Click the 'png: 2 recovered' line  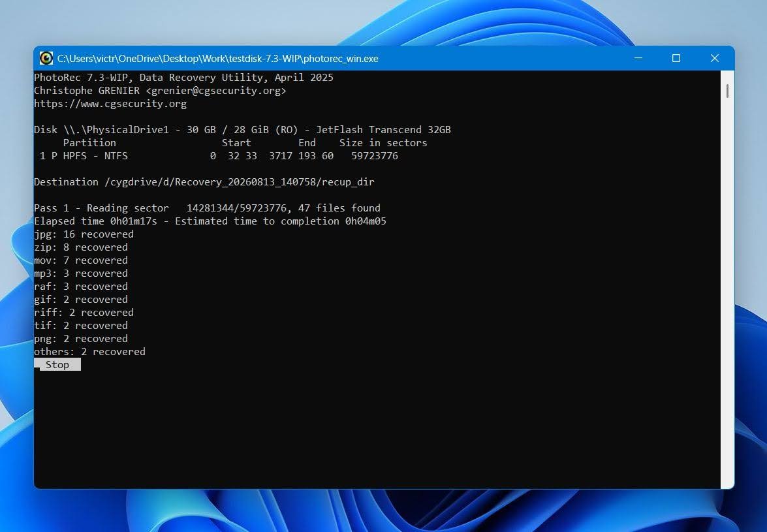tap(81, 338)
